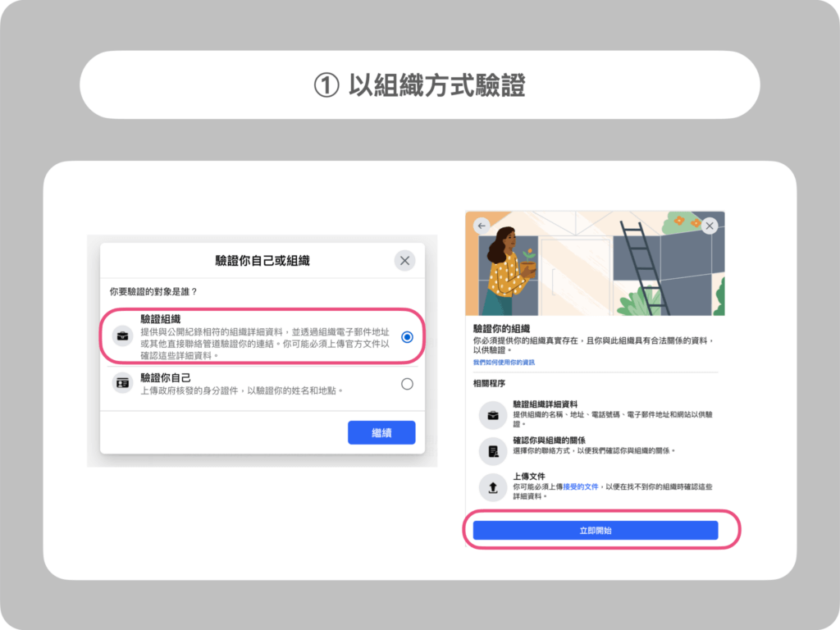
Task: Close the 驗證你自己或組織 dialog
Action: point(405,261)
